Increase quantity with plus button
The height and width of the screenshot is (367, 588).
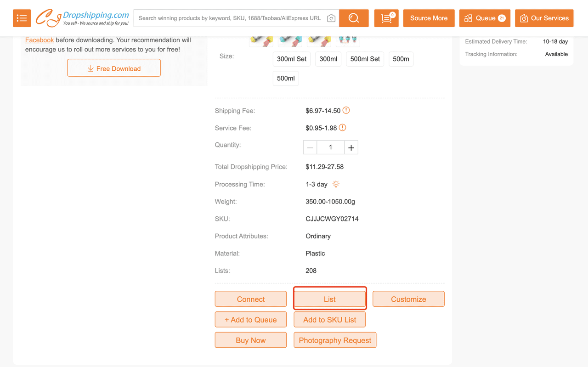coord(351,147)
